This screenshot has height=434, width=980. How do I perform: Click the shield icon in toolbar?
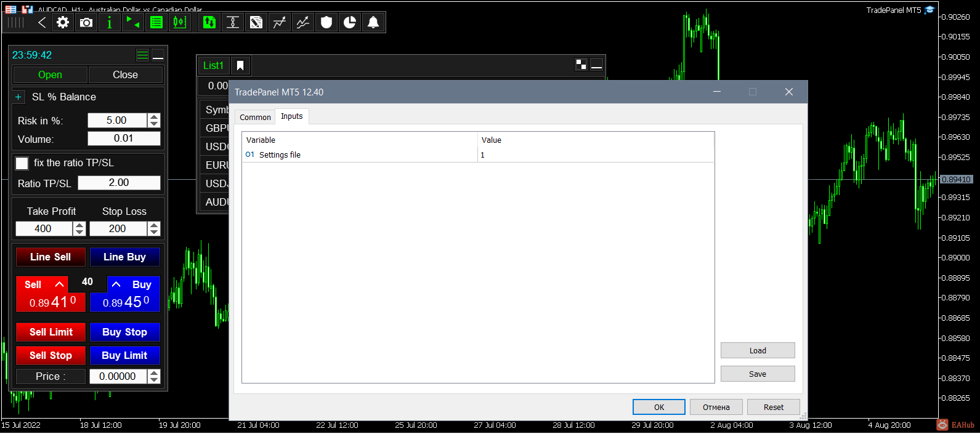click(326, 23)
